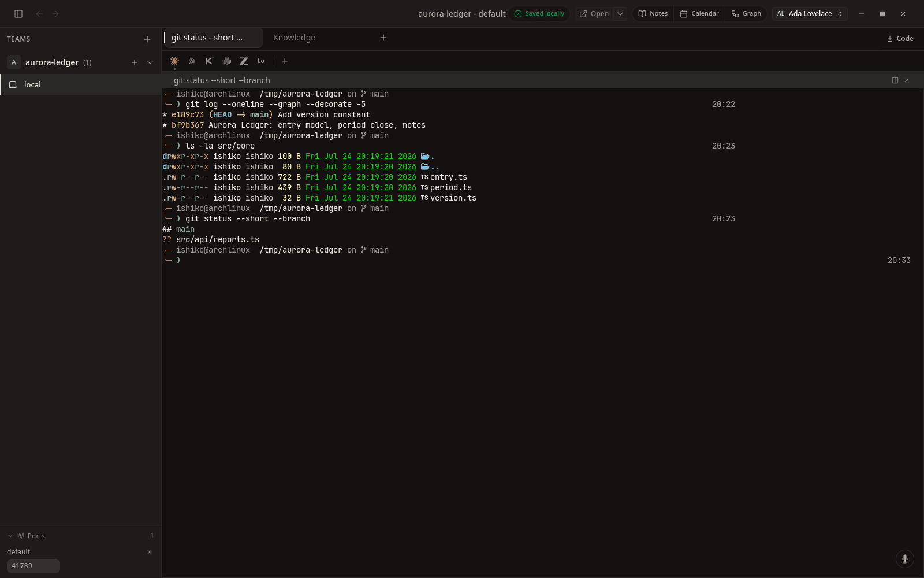The height and width of the screenshot is (578, 924).
Task: Click the Open button
Action: tap(594, 14)
